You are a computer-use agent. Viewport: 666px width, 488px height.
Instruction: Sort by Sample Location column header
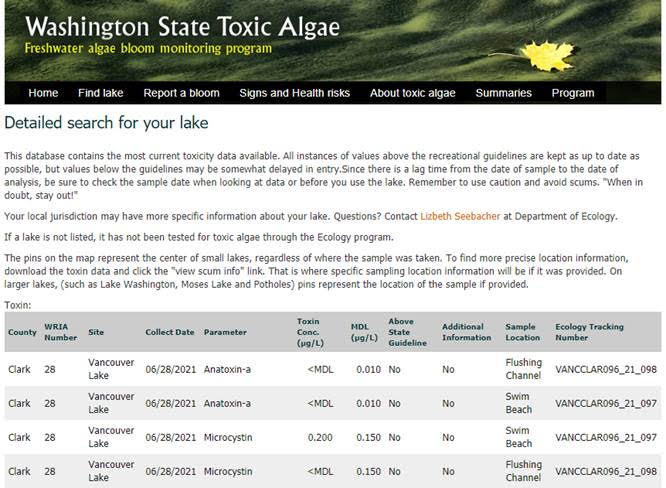(522, 332)
